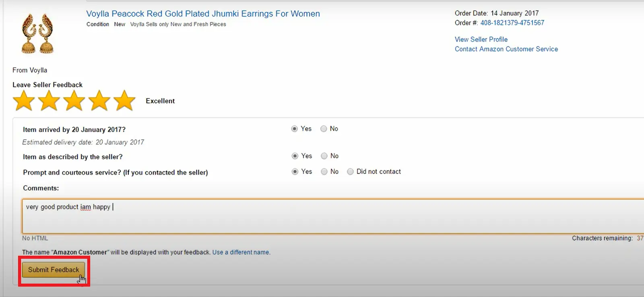Click the earrings product thumbnail image
The image size is (644, 297).
(x=37, y=33)
